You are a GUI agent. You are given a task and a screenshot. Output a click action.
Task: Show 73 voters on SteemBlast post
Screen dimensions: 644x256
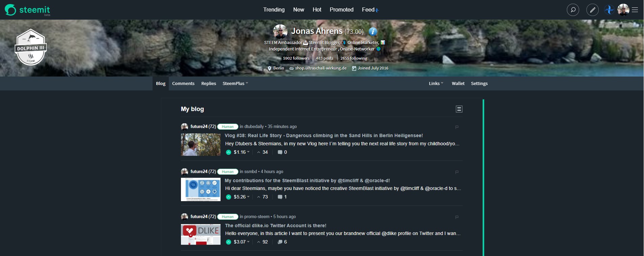click(x=262, y=197)
